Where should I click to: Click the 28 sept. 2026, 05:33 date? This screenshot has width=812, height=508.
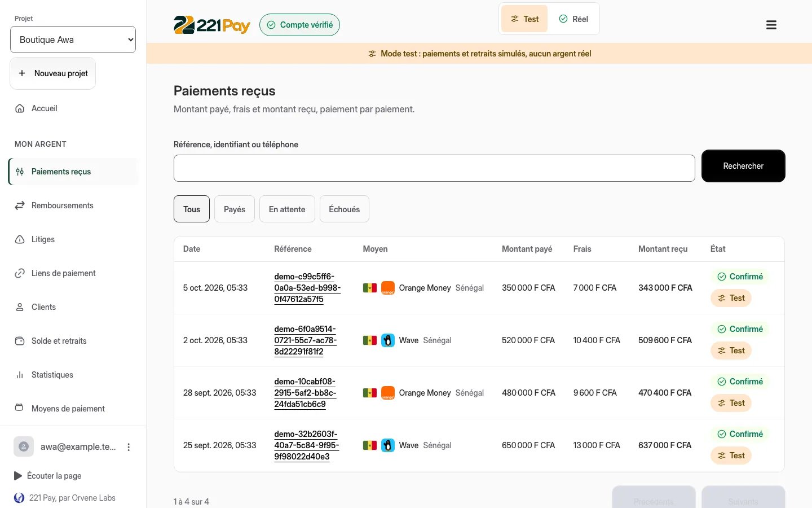[220, 393]
